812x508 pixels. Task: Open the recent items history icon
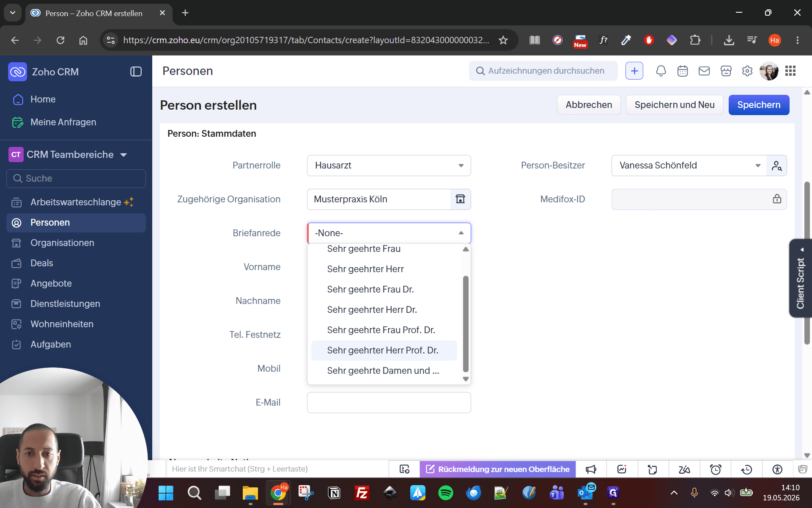746,469
